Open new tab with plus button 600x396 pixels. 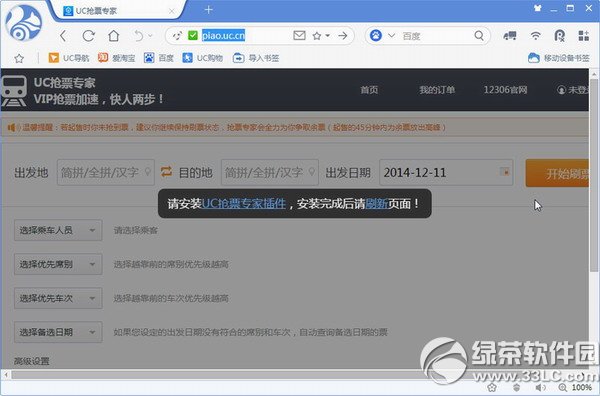(209, 10)
